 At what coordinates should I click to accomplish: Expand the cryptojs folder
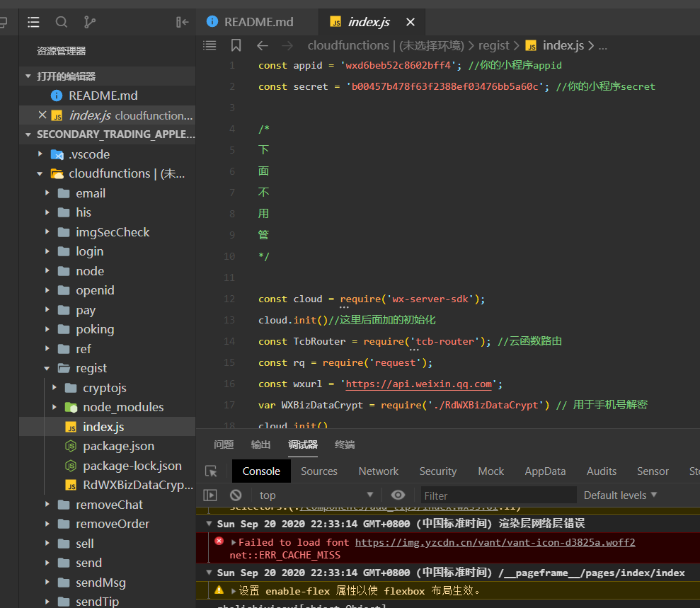(54, 387)
